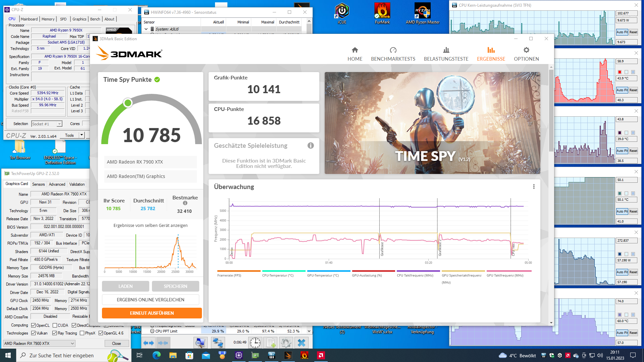Screen dimensions: 644x362
Task: Collapse the System: ASUS sensor group
Action: [x=146, y=29]
